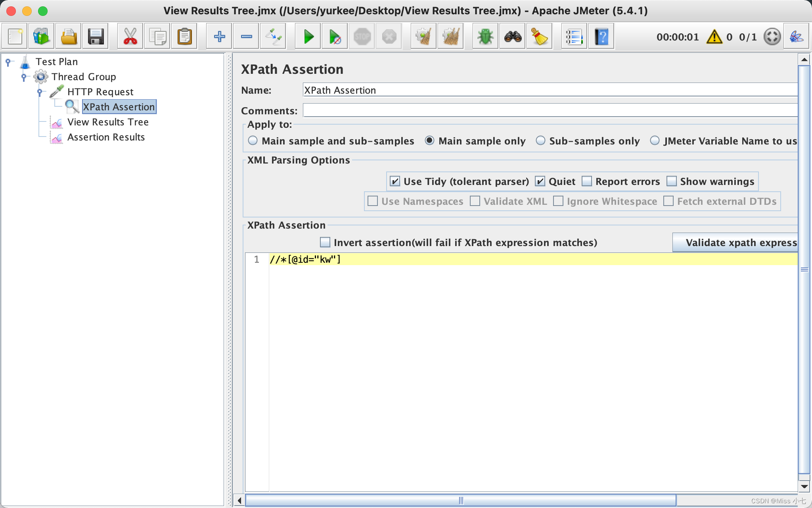
Task: Open Search with binoculars icon
Action: coord(513,37)
